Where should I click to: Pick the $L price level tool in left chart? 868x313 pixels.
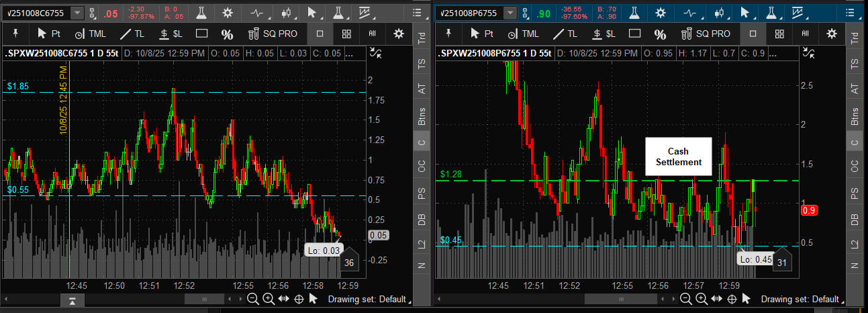[171, 34]
